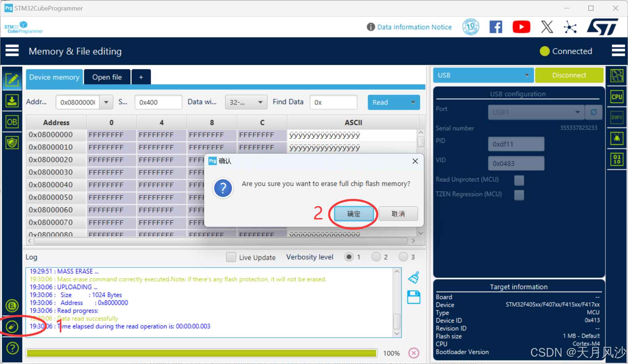Open the ST Facebook page
Image resolution: width=628 pixels, height=364 pixels.
point(496,27)
